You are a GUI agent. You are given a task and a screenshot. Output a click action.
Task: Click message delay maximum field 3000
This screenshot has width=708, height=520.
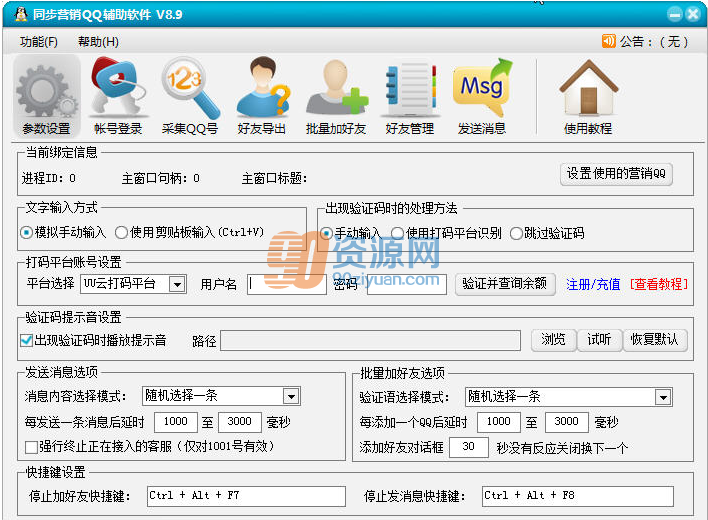pyautogui.click(x=240, y=422)
